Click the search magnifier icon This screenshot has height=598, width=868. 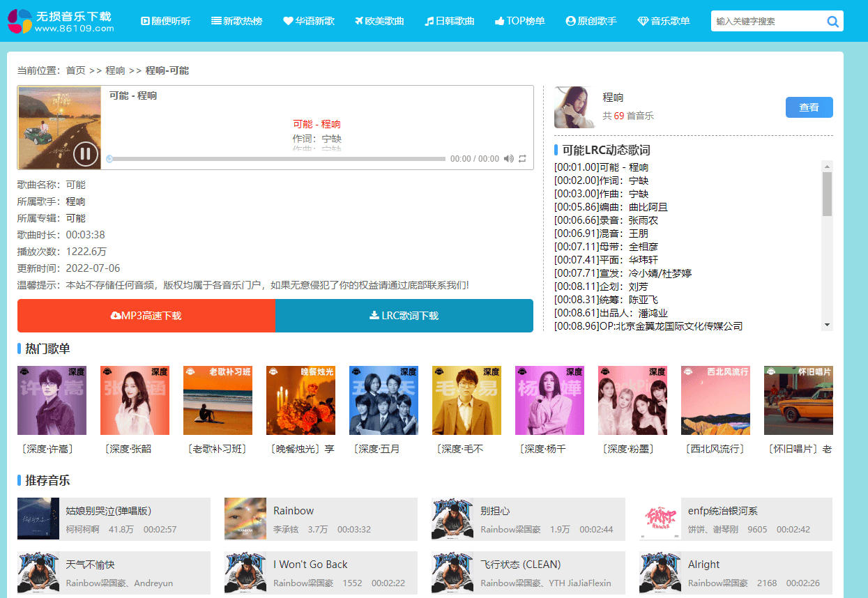[x=832, y=22]
